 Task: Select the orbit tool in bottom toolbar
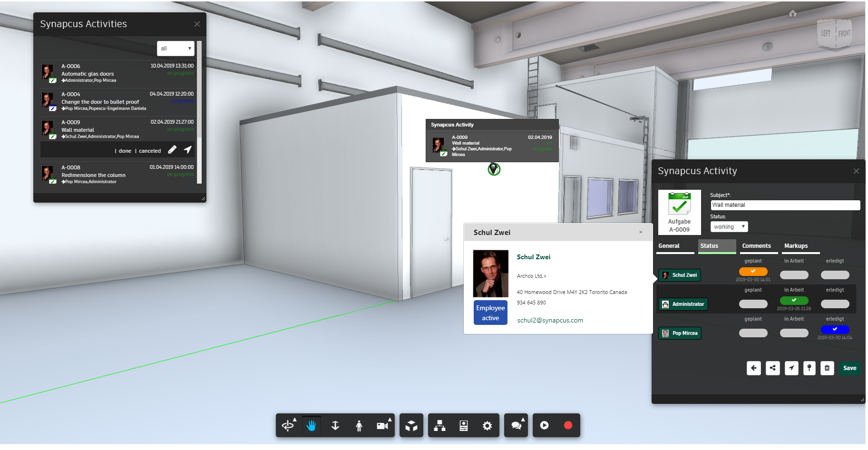pyautogui.click(x=287, y=426)
